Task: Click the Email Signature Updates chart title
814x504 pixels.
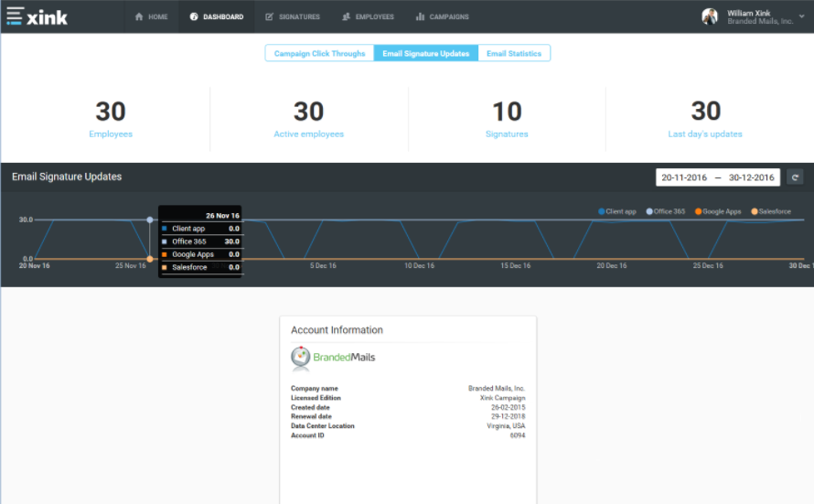Action: [x=67, y=177]
